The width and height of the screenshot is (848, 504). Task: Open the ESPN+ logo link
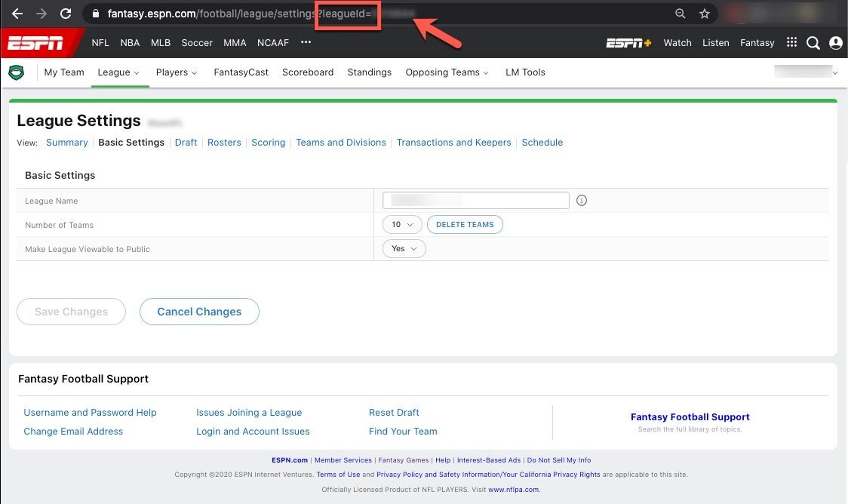click(628, 43)
